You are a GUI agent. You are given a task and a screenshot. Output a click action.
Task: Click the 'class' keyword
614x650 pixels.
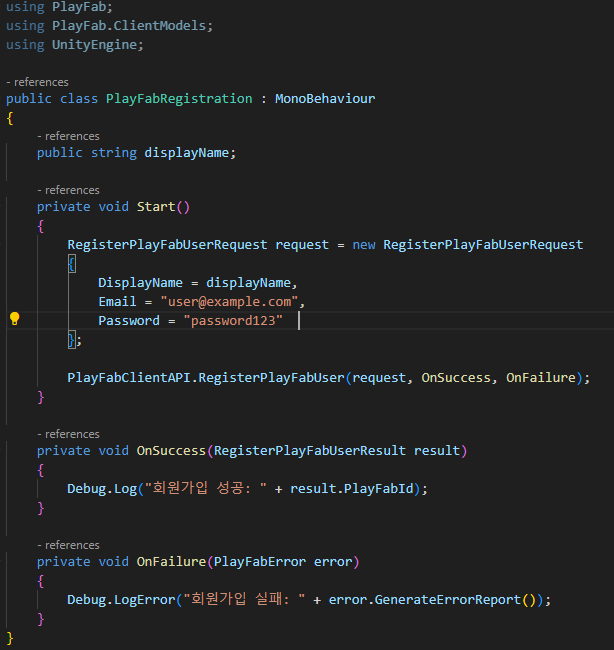79,99
